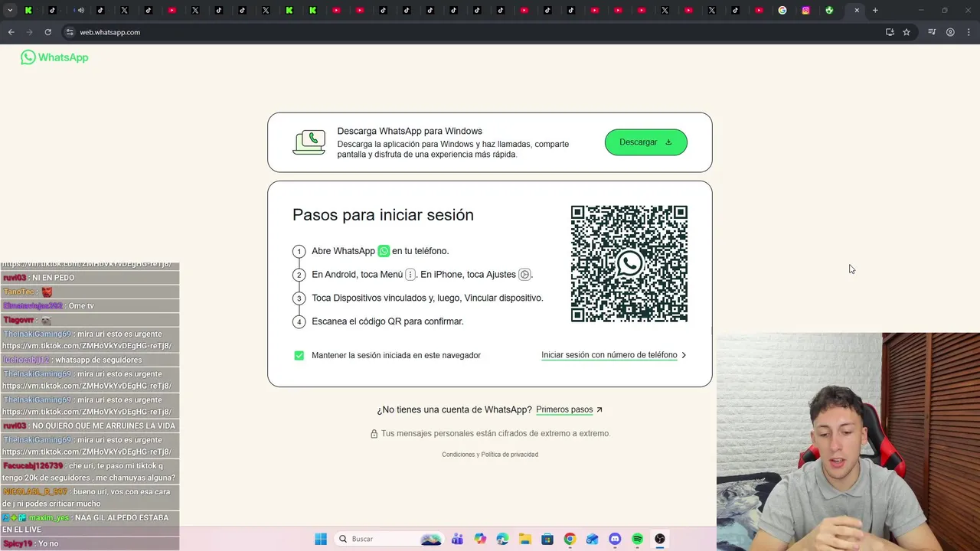Click the padlock icon beside encryption notice
The height and width of the screenshot is (551, 980).
(374, 434)
